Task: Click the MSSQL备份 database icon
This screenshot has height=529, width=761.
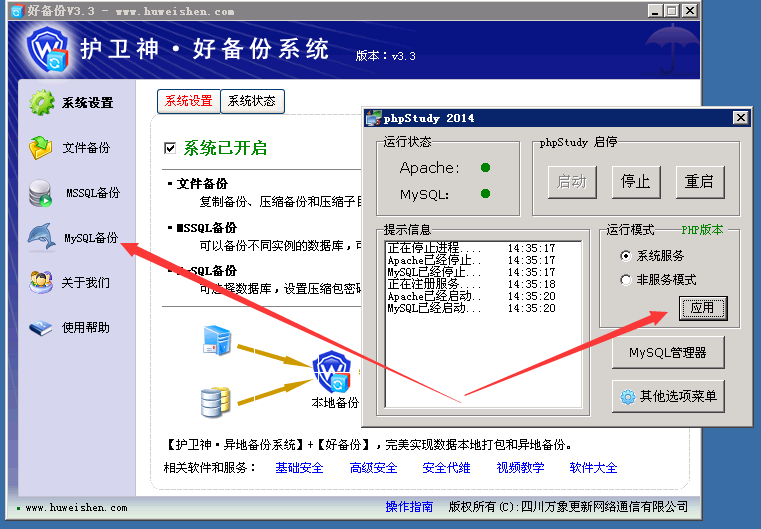Action: click(40, 193)
